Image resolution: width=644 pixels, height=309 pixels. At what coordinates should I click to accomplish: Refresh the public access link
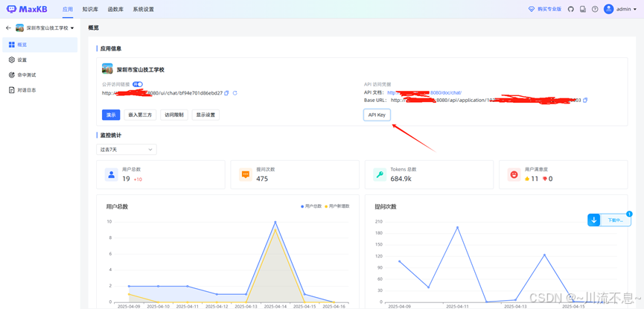[235, 93]
